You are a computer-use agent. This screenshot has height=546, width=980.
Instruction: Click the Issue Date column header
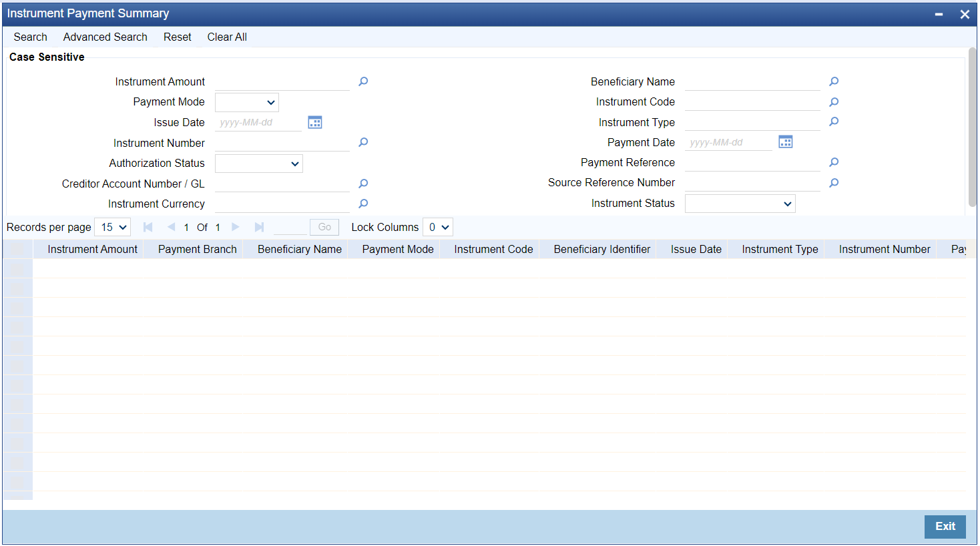696,249
